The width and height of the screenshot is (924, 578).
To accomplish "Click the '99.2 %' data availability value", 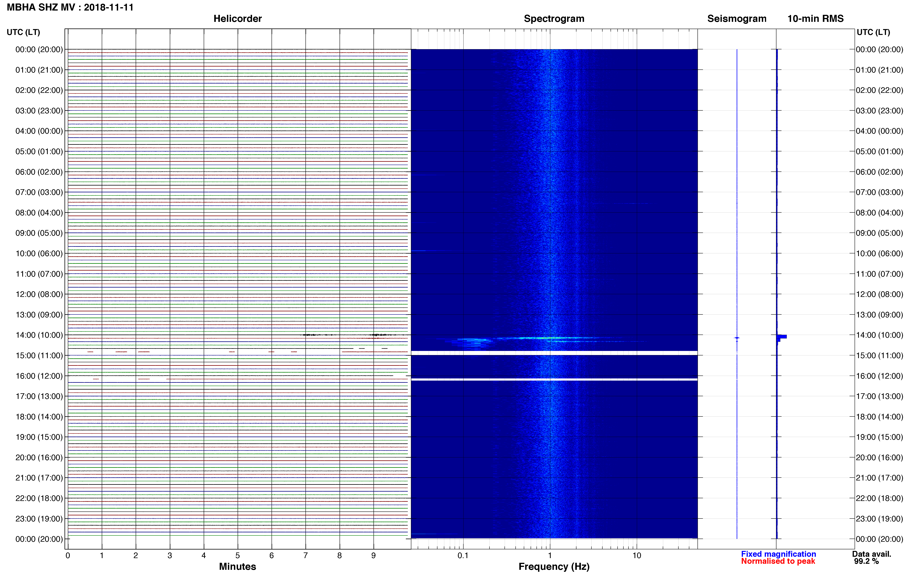I will click(866, 561).
